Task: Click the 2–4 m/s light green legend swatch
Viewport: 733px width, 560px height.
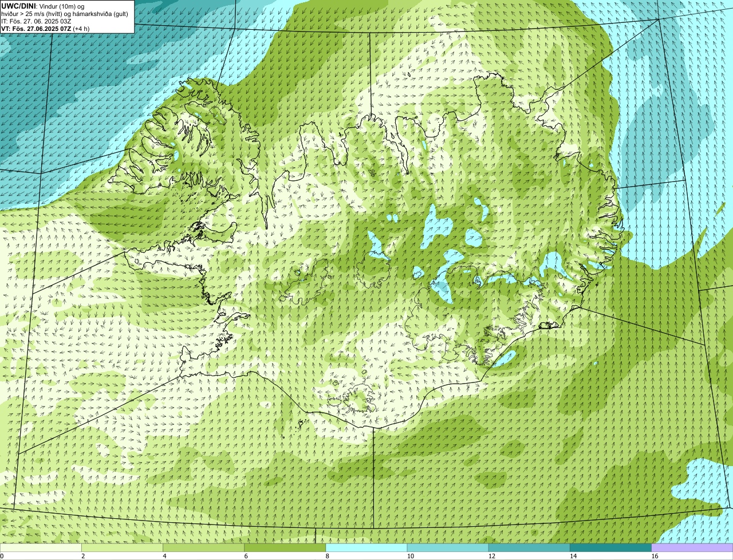Action: [122, 547]
